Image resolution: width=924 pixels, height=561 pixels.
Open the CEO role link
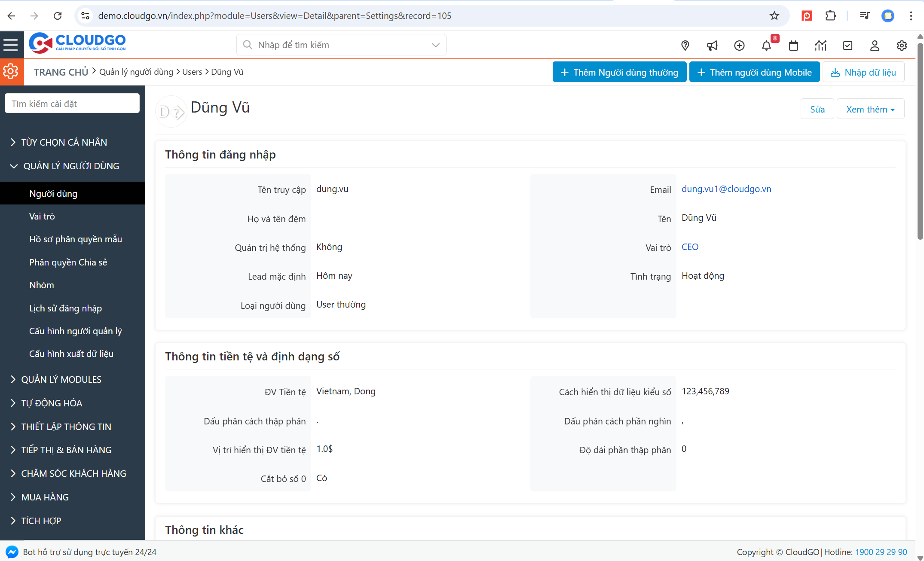690,247
